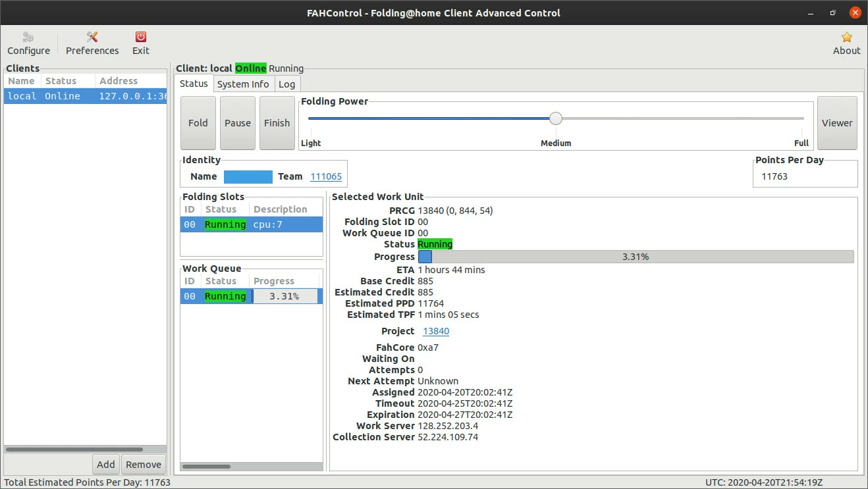Click the Finish button
The width and height of the screenshot is (868, 489).
click(x=277, y=123)
